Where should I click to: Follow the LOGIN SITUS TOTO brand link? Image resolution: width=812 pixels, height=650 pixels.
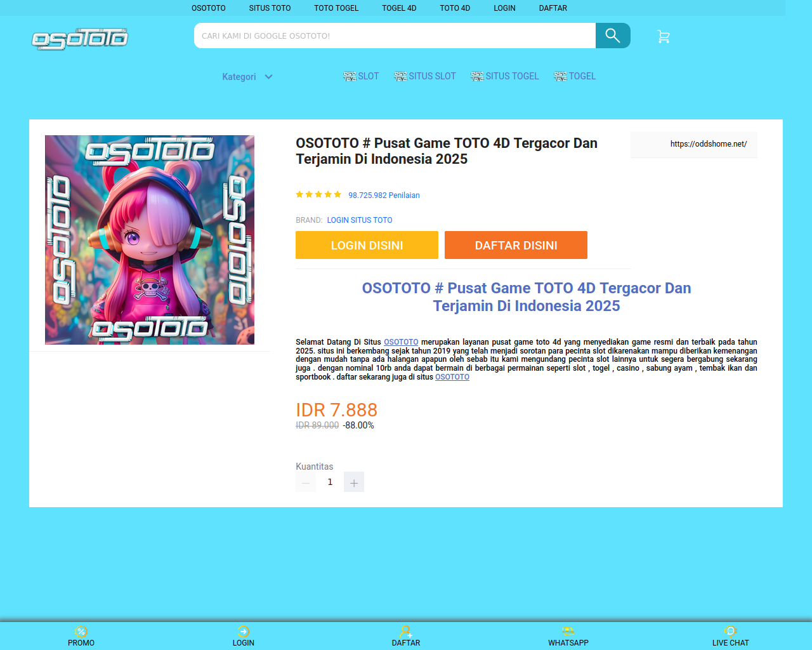pos(360,220)
